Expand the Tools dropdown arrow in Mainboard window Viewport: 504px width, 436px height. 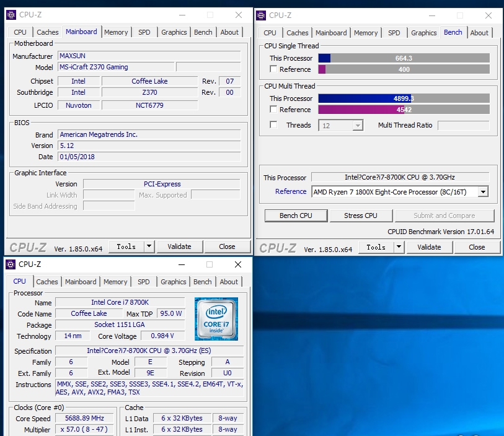[149, 246]
